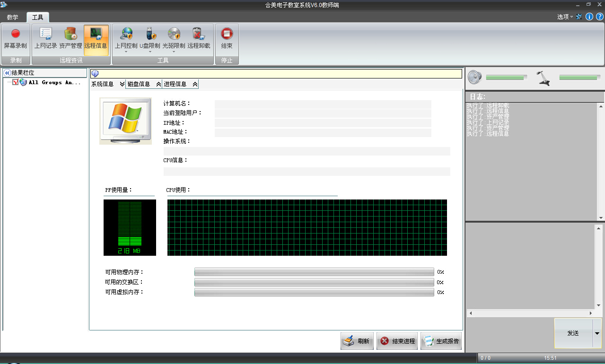Adjust the speaker volume slider
605x364 pixels.
click(506, 78)
